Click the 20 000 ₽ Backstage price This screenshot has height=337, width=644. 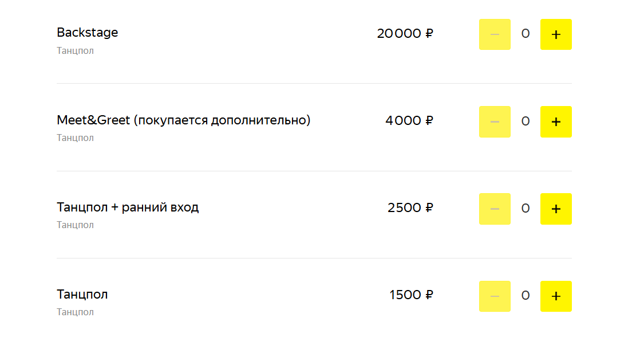tap(405, 33)
